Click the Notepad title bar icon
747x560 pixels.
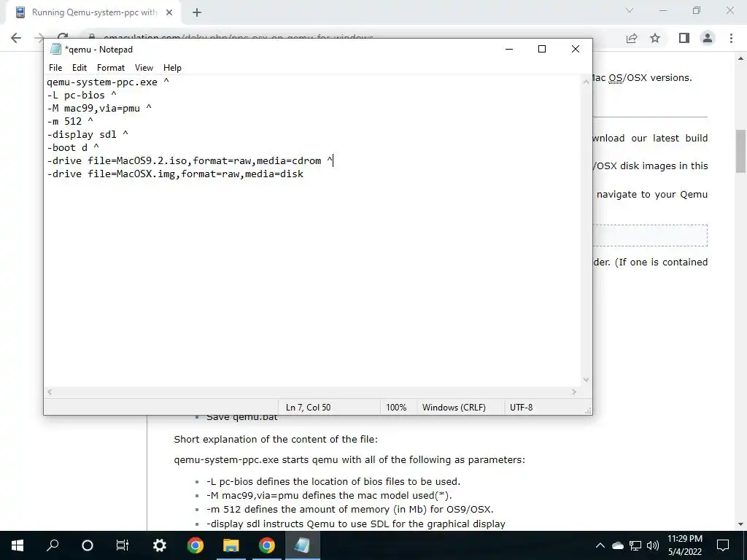tap(55, 49)
